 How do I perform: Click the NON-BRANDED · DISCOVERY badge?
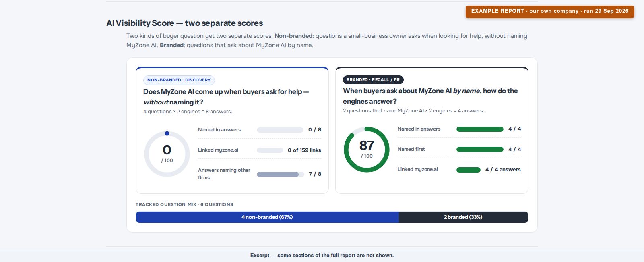[179, 80]
